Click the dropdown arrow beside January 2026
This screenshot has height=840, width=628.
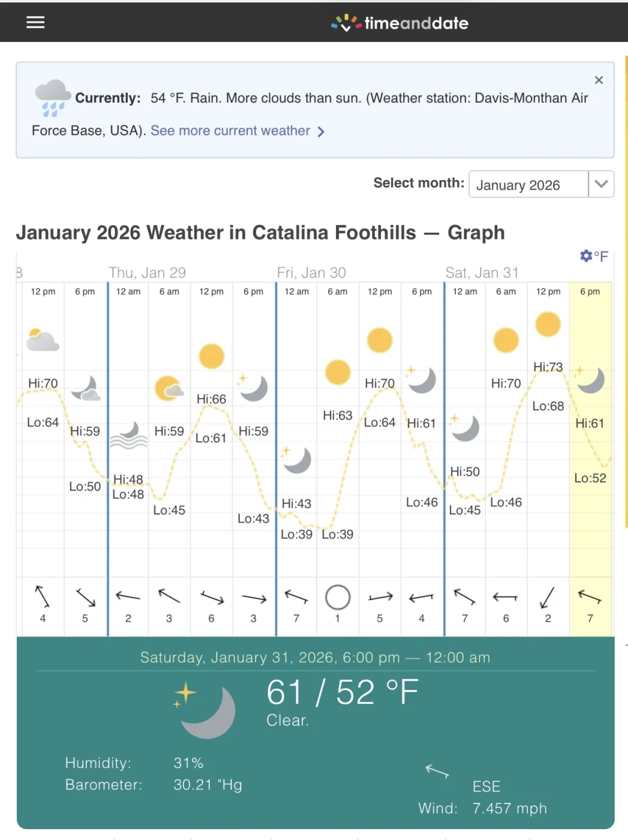click(601, 184)
